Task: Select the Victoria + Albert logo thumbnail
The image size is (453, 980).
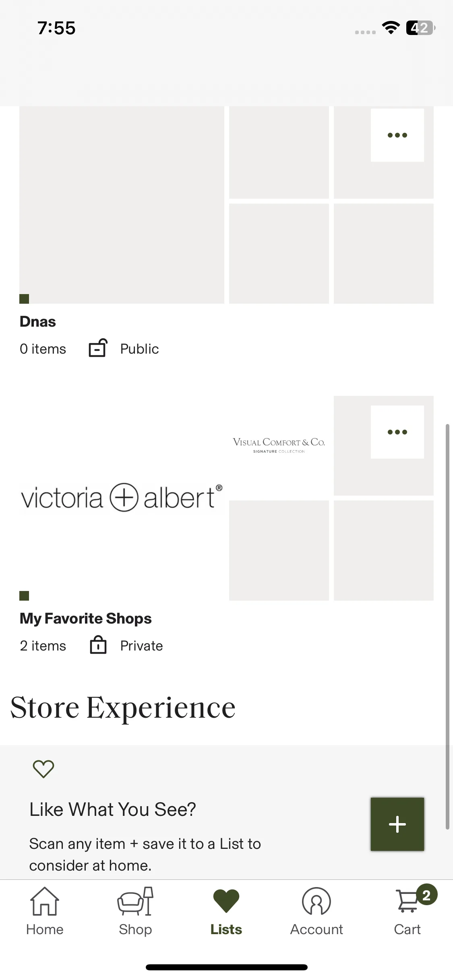Action: coord(122,498)
